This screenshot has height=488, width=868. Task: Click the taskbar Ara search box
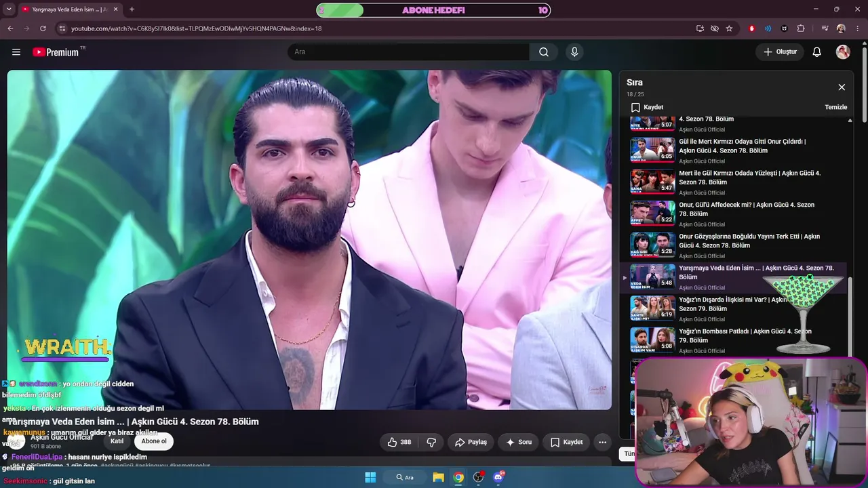point(404,477)
